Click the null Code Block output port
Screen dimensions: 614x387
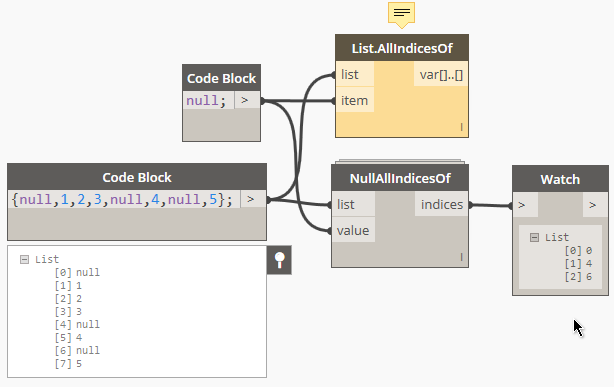(x=247, y=100)
